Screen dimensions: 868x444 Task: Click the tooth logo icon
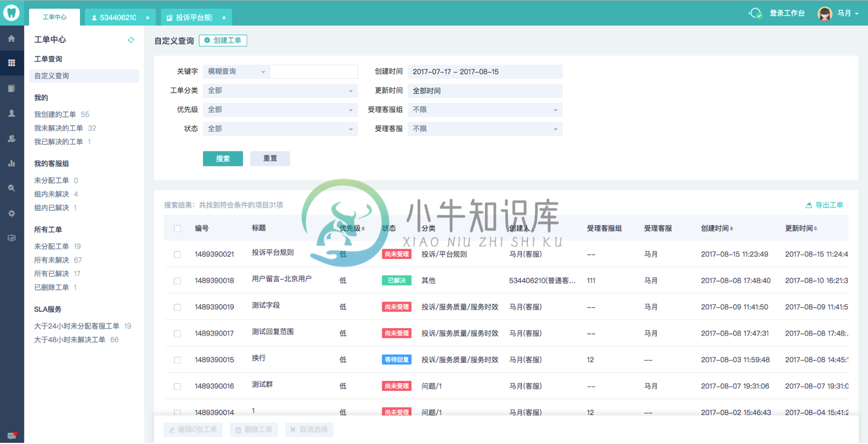(12, 12)
